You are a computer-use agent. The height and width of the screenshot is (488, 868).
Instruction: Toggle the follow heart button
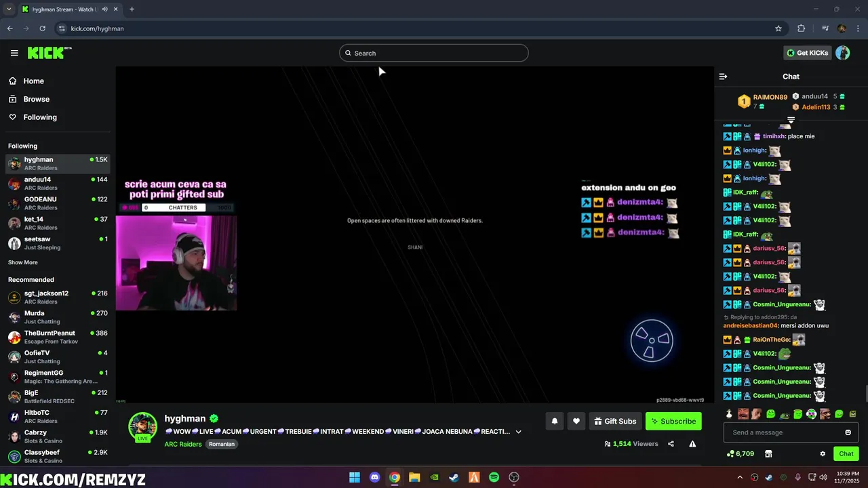tap(576, 421)
